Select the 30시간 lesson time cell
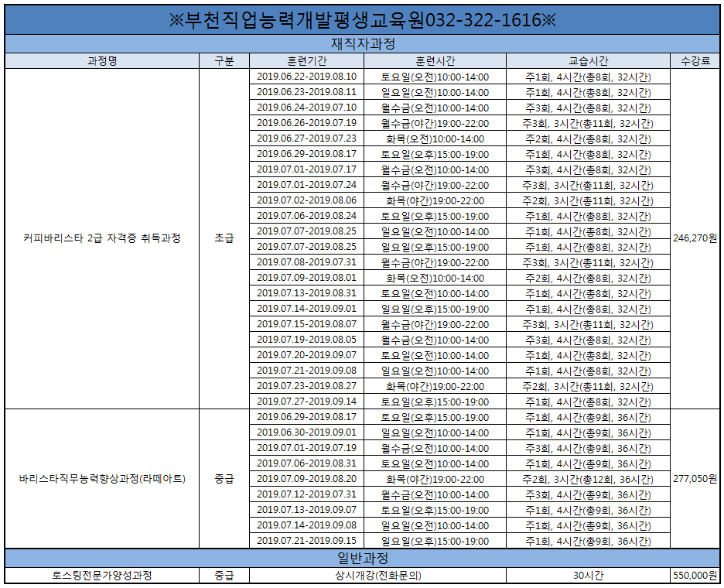The height and width of the screenshot is (588, 724). click(587, 576)
